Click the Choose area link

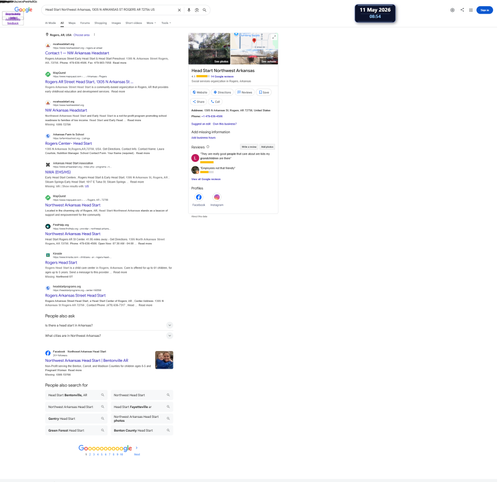click(82, 35)
